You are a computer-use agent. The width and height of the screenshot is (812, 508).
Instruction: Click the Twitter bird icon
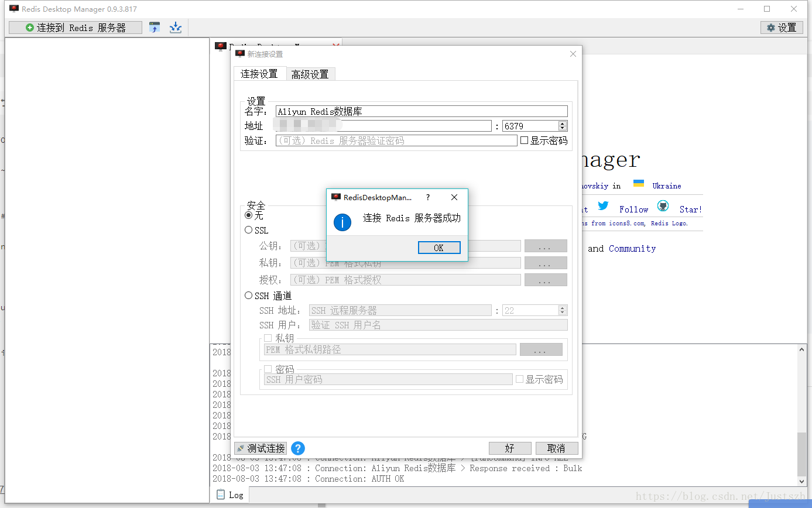click(x=604, y=206)
